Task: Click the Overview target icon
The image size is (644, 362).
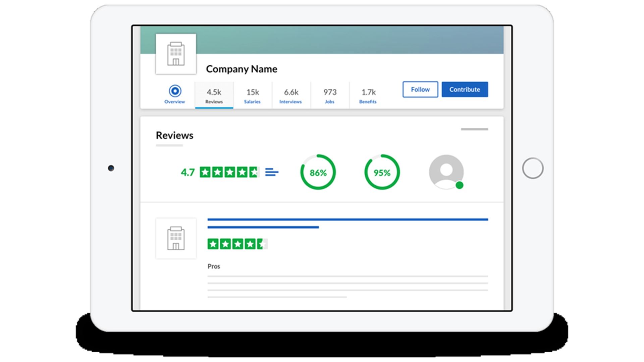Action: (175, 91)
